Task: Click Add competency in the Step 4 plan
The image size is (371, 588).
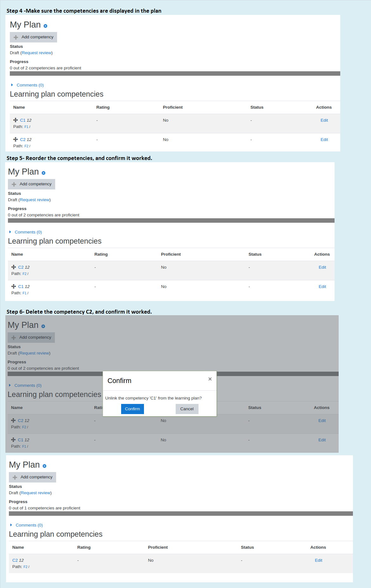Action: pos(34,37)
